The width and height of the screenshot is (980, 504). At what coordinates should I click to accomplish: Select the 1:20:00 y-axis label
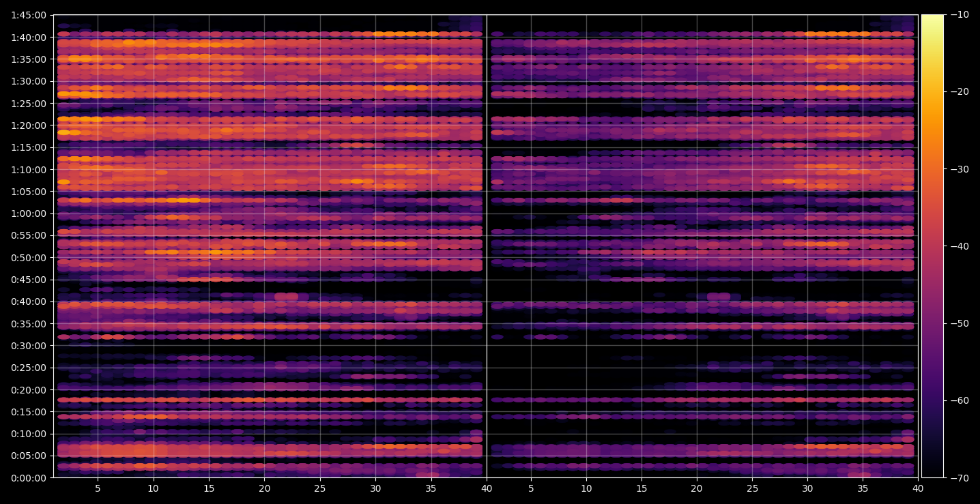point(29,125)
